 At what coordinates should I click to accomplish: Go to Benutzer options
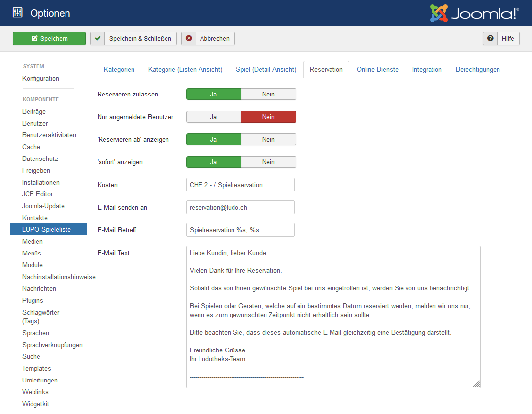pyautogui.click(x=35, y=124)
